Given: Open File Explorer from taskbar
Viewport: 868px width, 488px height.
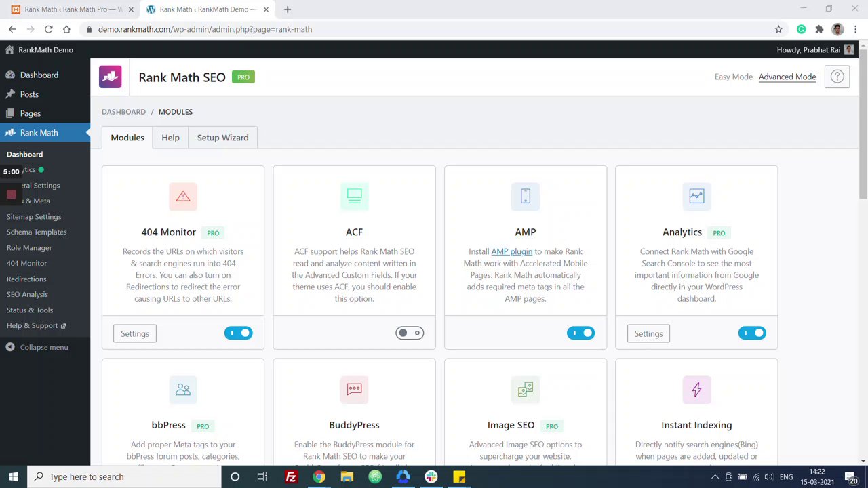Looking at the screenshot, I should [x=347, y=476].
